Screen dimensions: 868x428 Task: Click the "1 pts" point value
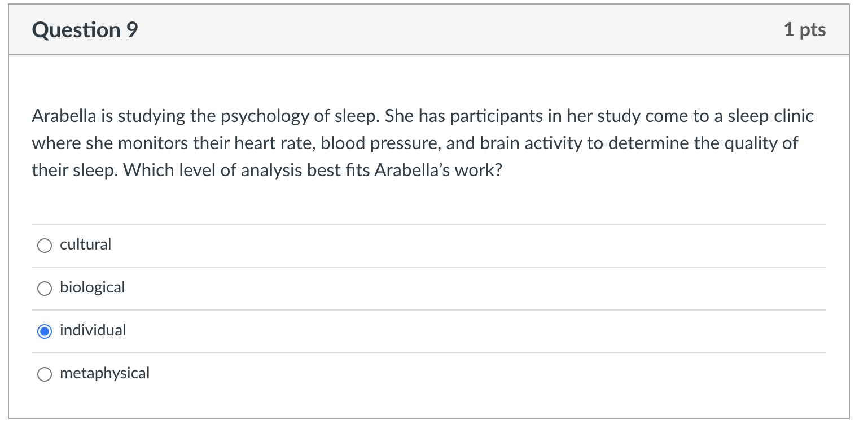click(x=804, y=30)
